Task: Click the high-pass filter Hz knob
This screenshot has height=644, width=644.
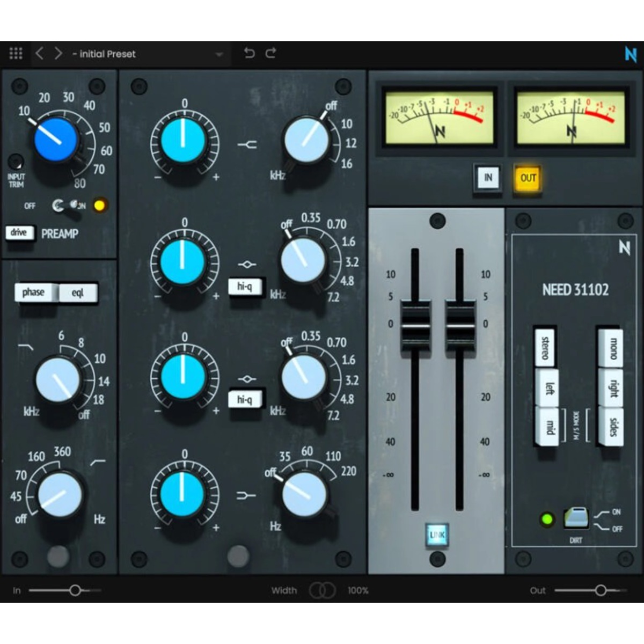Action: [60, 495]
